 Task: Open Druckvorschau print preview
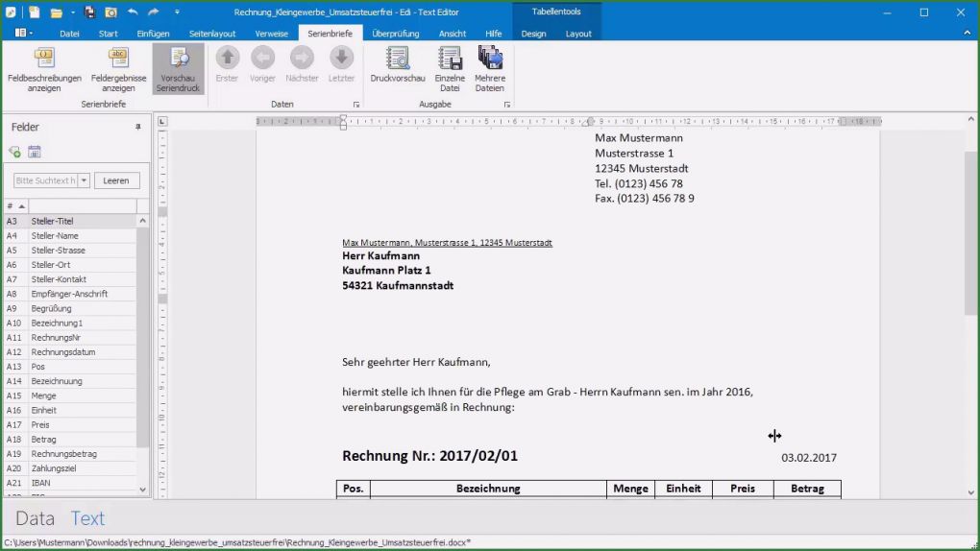pos(398,59)
